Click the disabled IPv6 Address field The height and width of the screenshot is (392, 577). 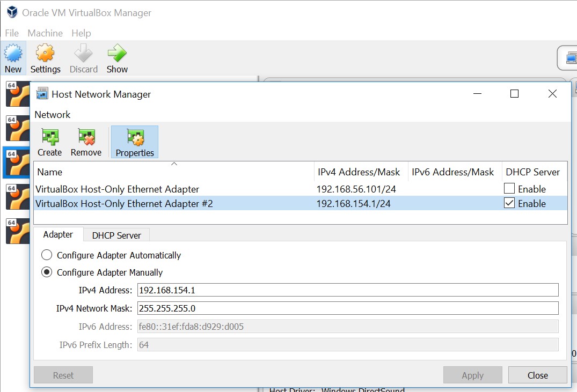pos(348,327)
